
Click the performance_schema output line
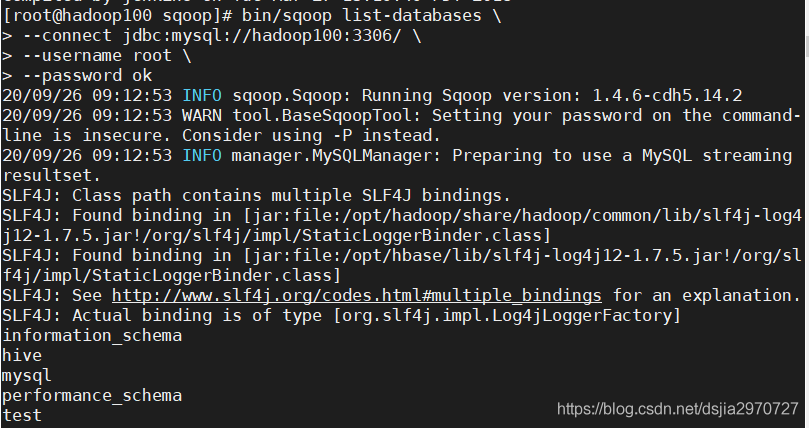tap(92, 396)
